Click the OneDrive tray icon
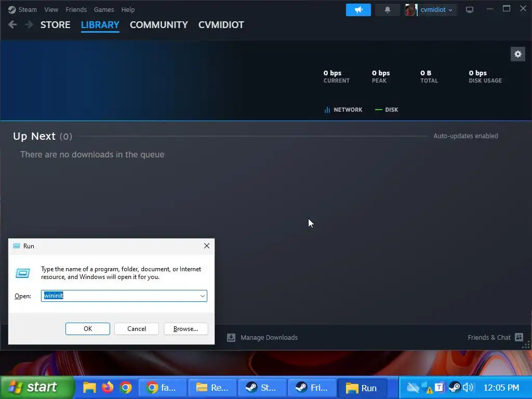The width and height of the screenshot is (532, 399). click(413, 388)
